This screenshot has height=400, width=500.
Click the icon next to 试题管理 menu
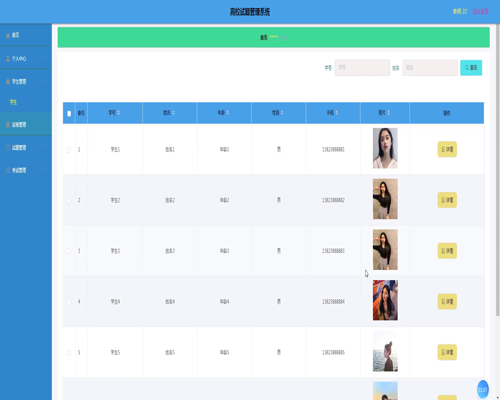pos(8,147)
